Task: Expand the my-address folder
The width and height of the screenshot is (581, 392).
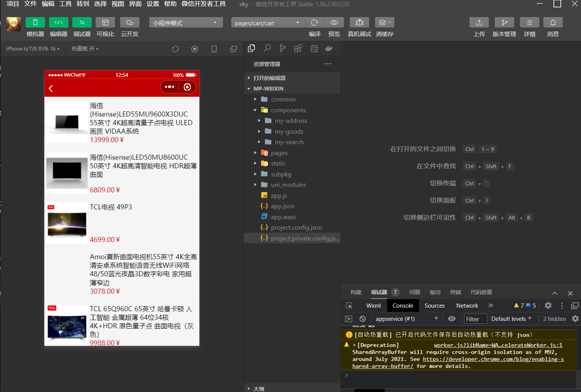Action: coord(292,121)
